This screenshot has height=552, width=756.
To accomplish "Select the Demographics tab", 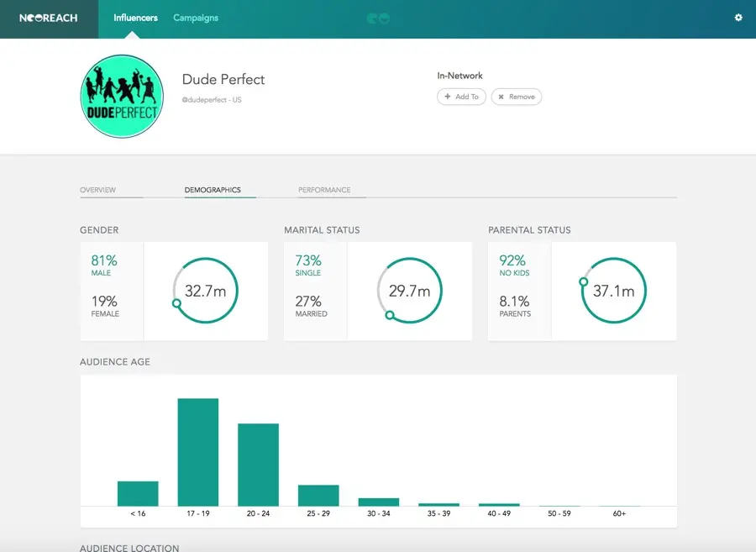I will click(x=213, y=190).
